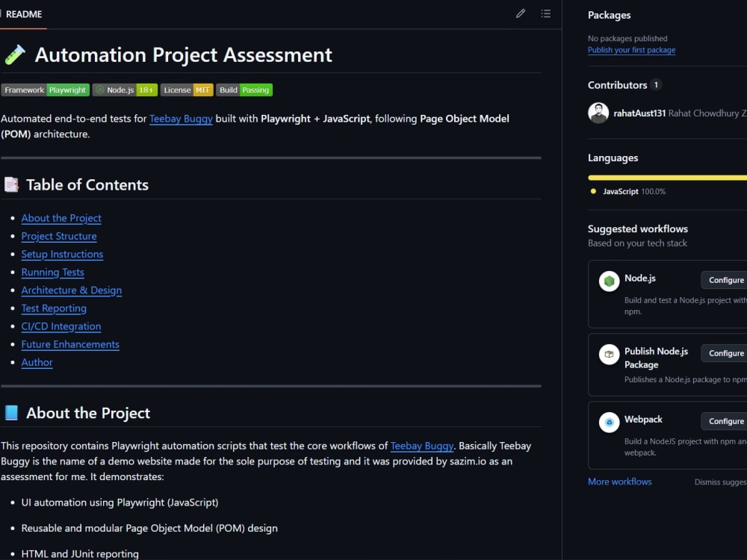This screenshot has height=560, width=747.
Task: Click the pencil edit README icon
Action: point(520,13)
